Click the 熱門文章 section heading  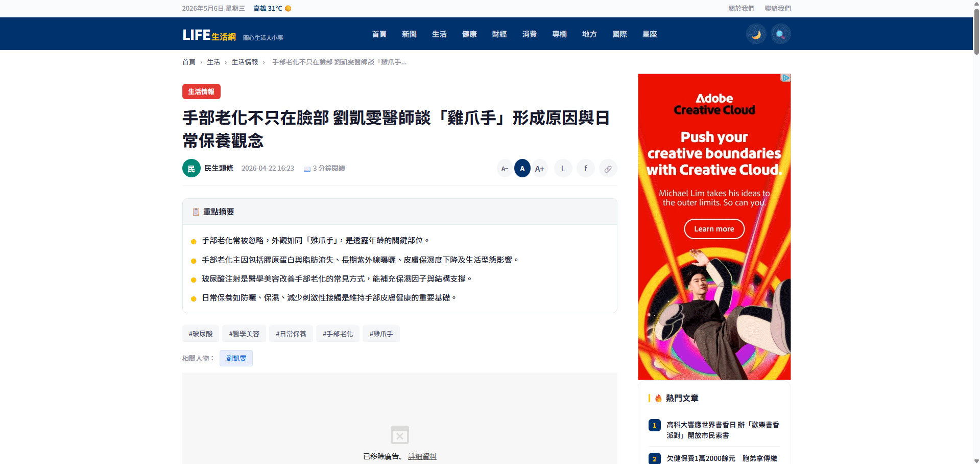click(682, 398)
